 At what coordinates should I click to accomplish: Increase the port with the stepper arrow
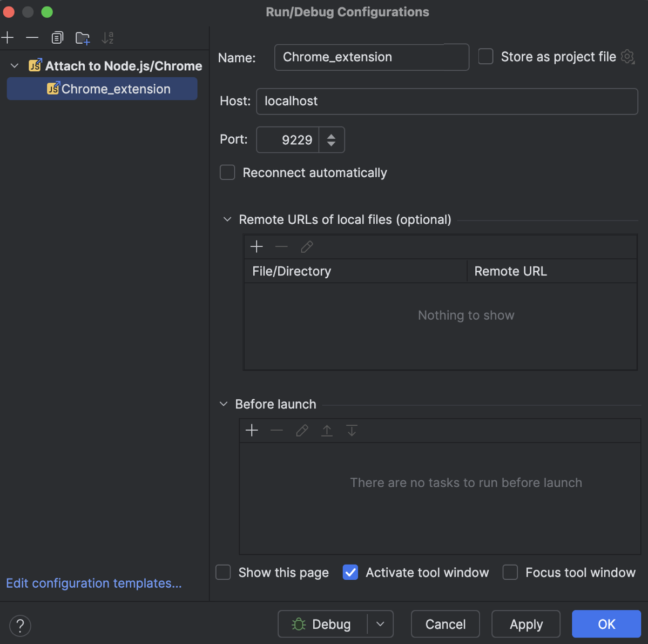[331, 136]
